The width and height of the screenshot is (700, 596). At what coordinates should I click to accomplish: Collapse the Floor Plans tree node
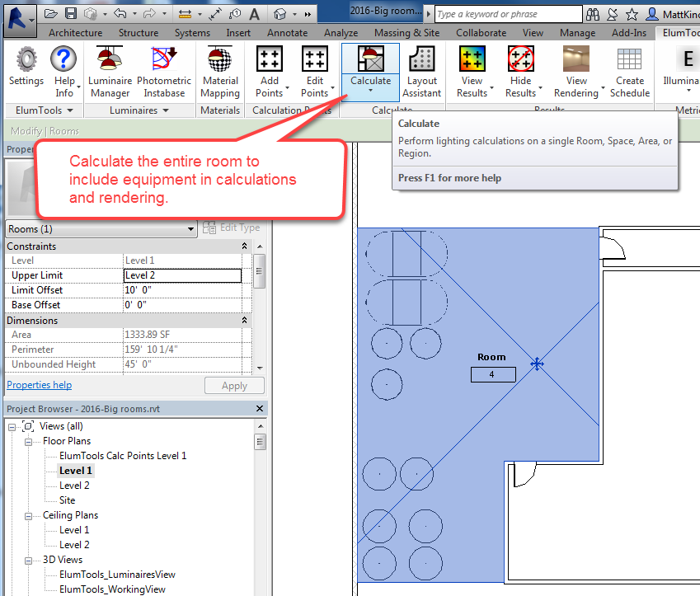pos(29,442)
